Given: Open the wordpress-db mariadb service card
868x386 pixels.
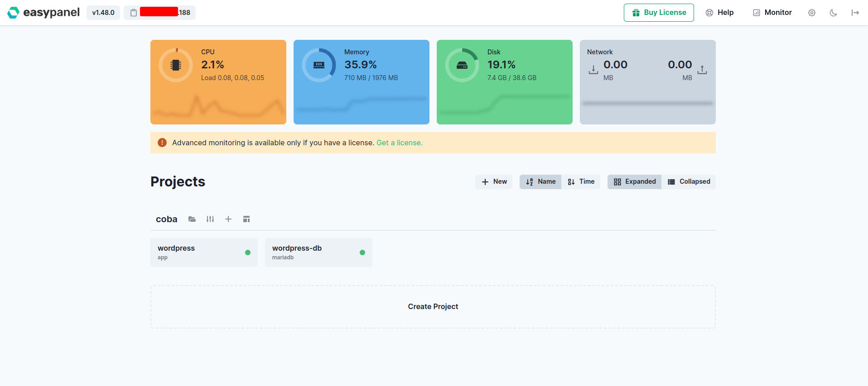Looking at the screenshot, I should 318,253.
